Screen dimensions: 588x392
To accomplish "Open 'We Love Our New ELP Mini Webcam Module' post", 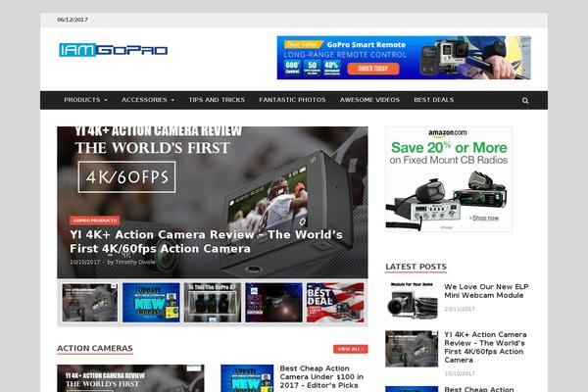I will pyautogui.click(x=486, y=291).
